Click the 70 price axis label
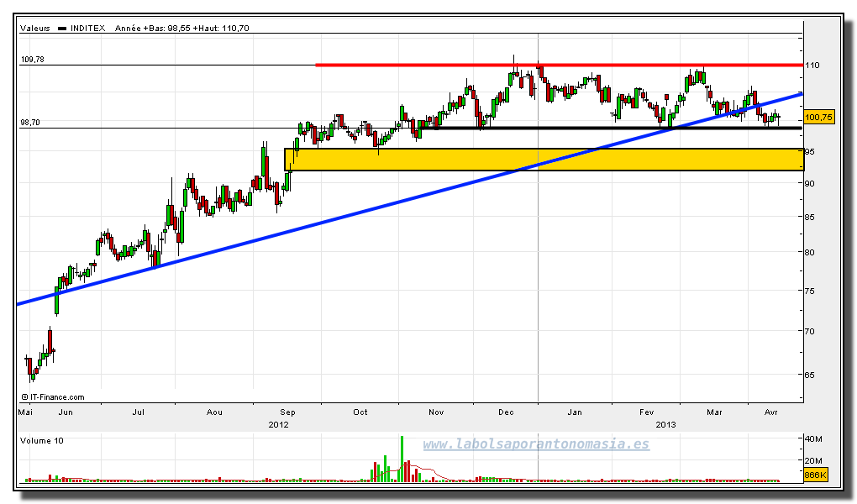Screen dimensions: 857x504 click(809, 331)
